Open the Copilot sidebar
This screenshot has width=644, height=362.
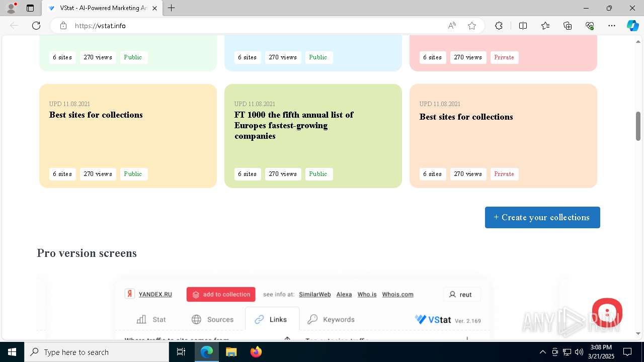pos(632,26)
